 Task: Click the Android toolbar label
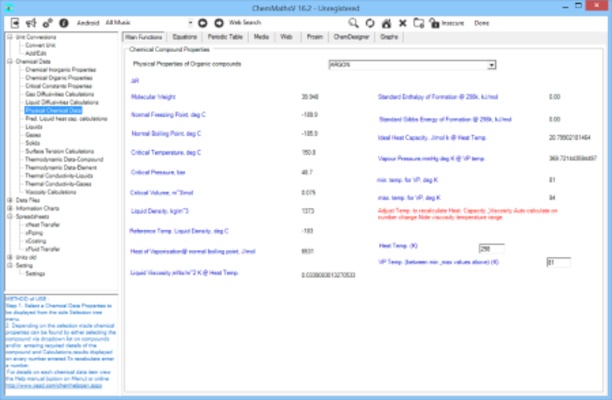pyautogui.click(x=88, y=23)
